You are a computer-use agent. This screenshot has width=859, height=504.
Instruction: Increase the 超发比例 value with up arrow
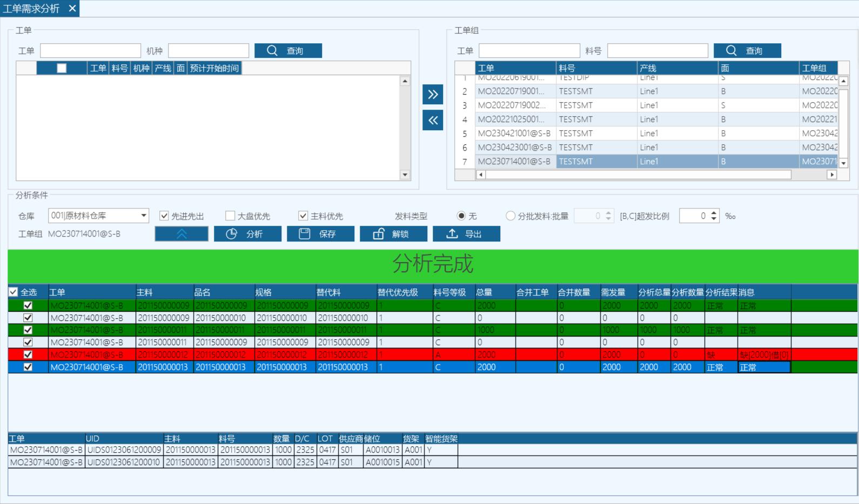click(714, 213)
